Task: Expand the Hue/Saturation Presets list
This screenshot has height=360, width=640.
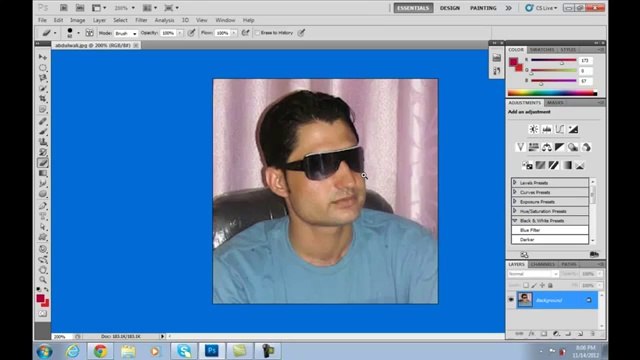Action: pyautogui.click(x=515, y=211)
